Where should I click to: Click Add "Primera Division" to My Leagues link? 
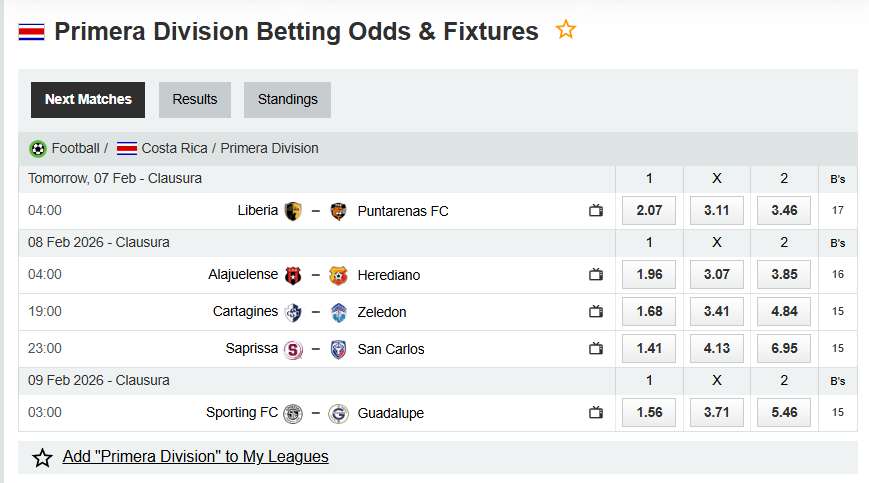pos(195,457)
